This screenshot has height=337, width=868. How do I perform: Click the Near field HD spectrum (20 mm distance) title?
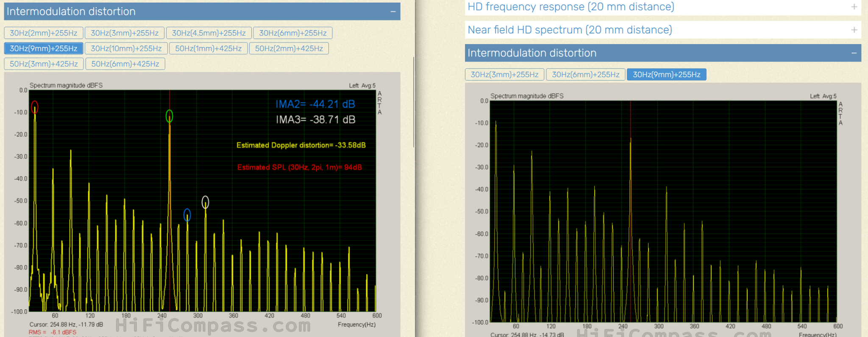(570, 30)
